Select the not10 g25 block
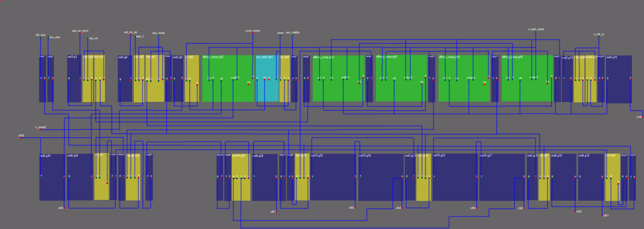The image size is (644, 229). tap(333, 177)
